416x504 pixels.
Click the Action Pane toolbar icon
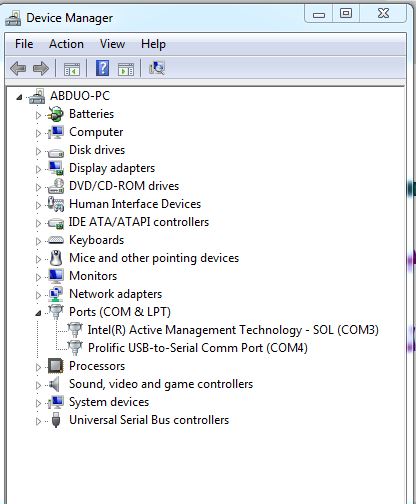(x=126, y=69)
